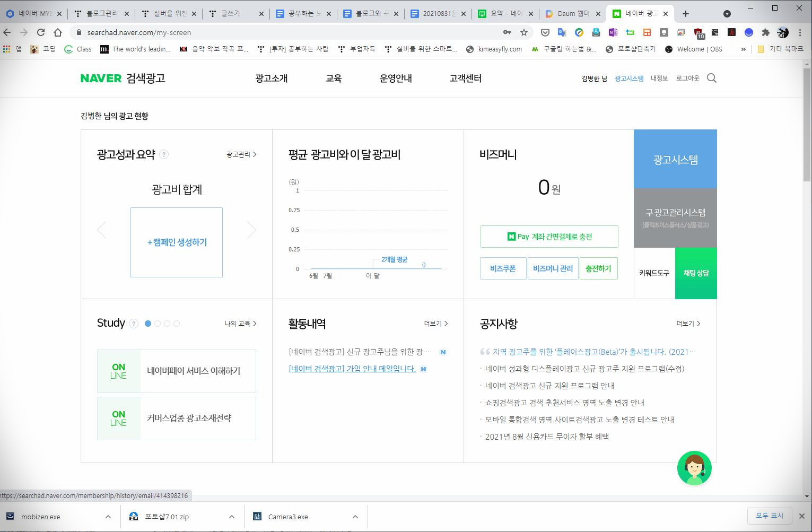
Task: Open the 운영안내 menu
Action: tap(396, 78)
